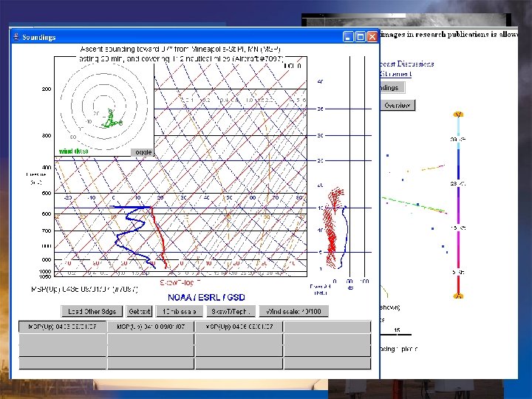
Task: Click the red temperature trace on the chart
Action: coord(159,237)
